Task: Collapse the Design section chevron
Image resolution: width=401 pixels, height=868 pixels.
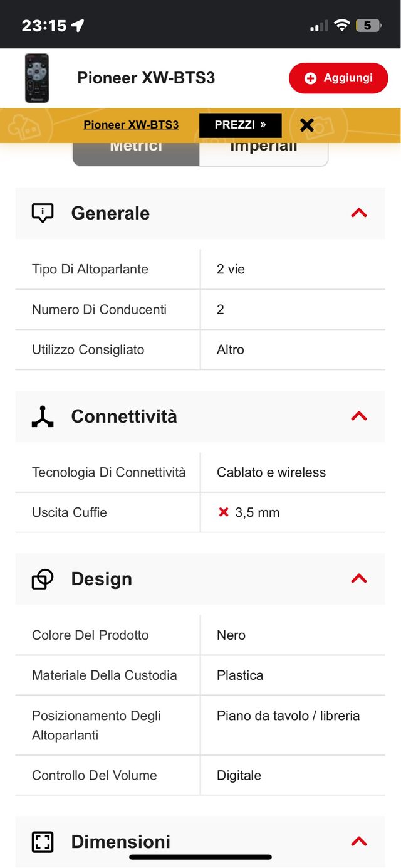Action: tap(359, 578)
